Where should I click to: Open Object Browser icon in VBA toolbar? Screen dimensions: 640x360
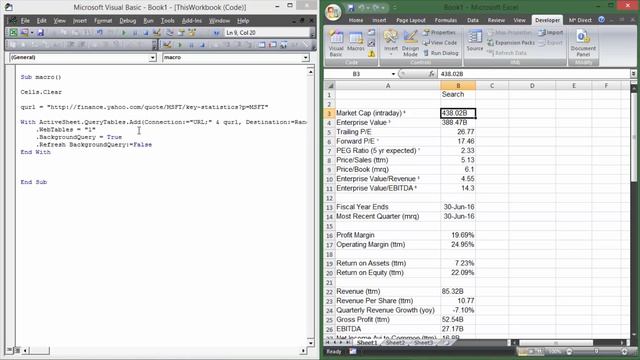pyautogui.click(x=192, y=32)
